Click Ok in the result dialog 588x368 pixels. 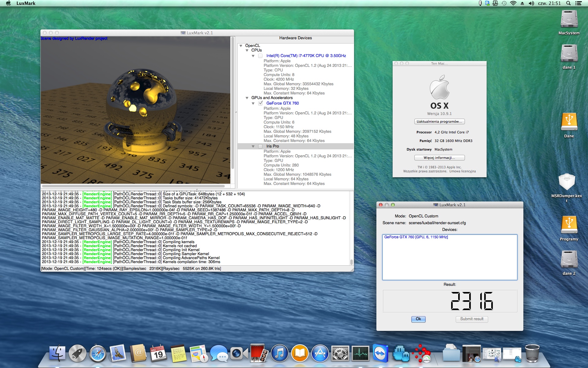pos(418,319)
